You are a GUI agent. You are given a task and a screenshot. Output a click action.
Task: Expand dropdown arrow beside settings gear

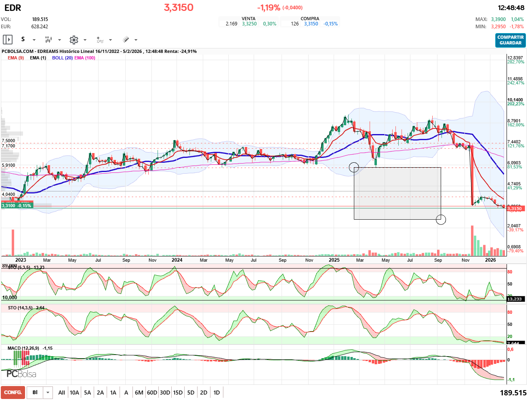pyautogui.click(x=85, y=40)
